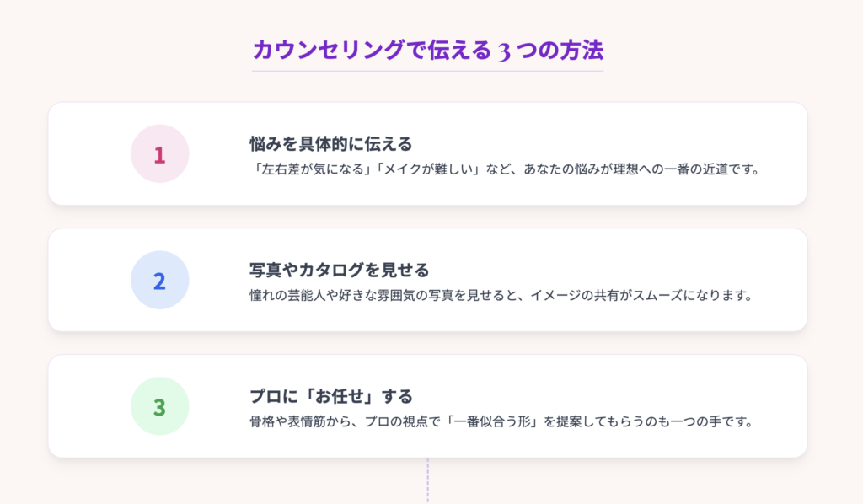Click the heading プロに「お任せ」する

[330, 396]
